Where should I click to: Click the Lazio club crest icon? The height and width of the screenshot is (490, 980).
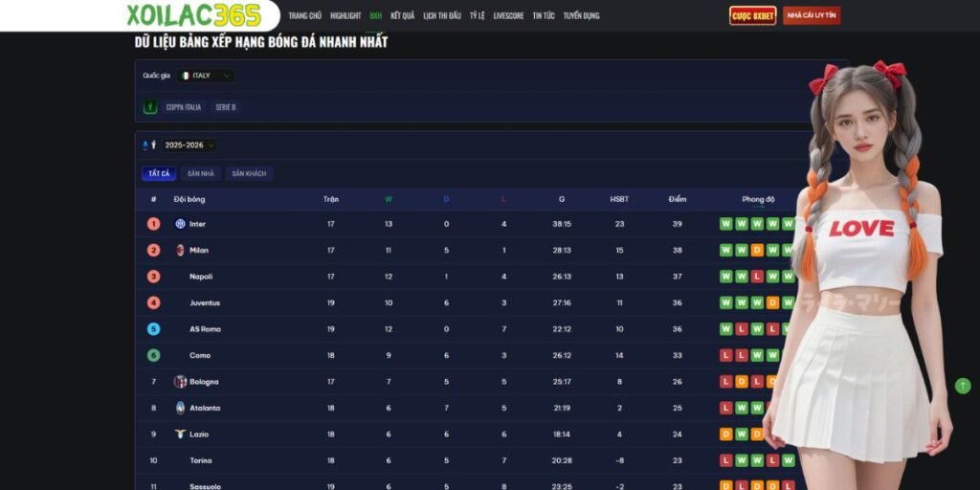point(180,434)
